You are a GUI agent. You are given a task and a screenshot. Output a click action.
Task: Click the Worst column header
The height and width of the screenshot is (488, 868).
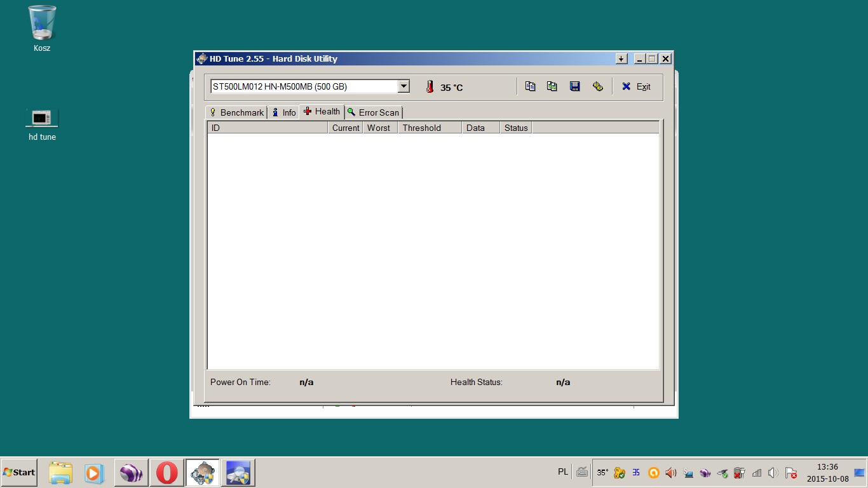click(381, 128)
